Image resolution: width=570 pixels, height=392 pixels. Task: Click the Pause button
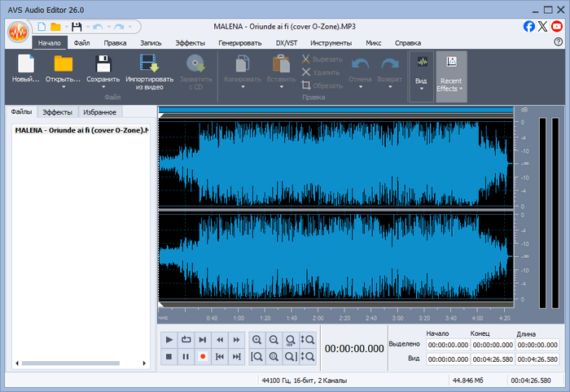pos(186,356)
